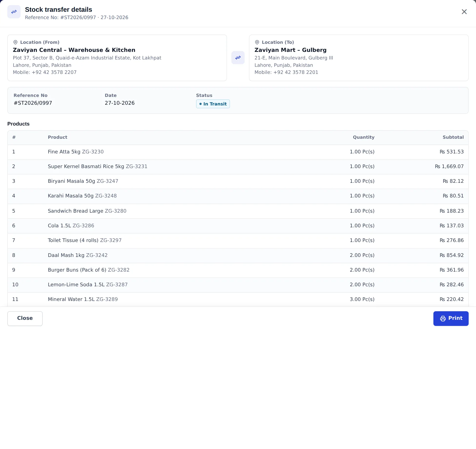Click the pin icon next to Location (To)
Viewport: 476px width, 449px height.
click(x=257, y=42)
